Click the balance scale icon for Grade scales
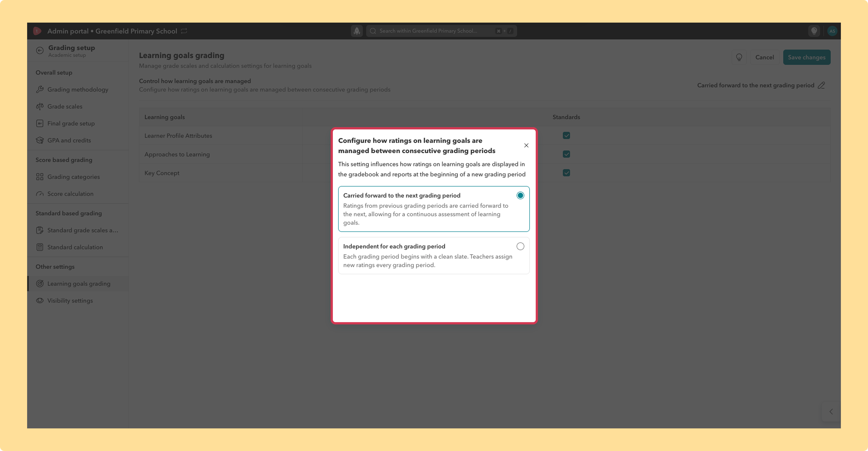The width and height of the screenshot is (868, 451). click(x=40, y=107)
